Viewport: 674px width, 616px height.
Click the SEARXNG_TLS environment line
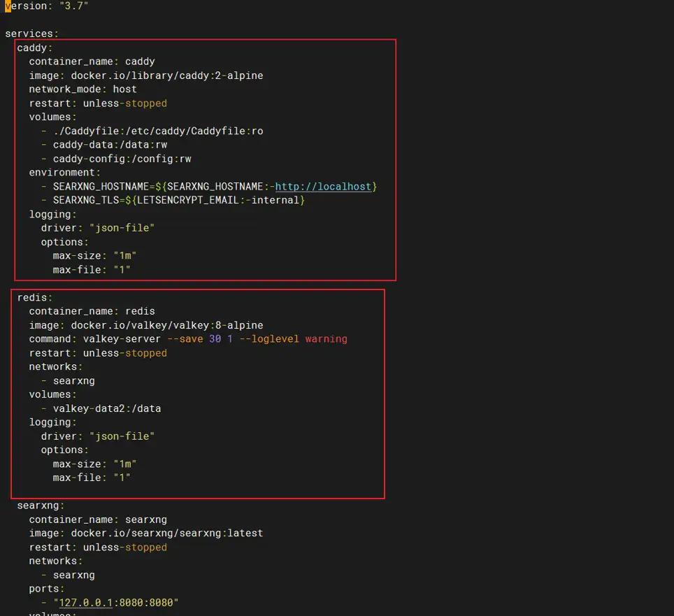click(x=173, y=200)
